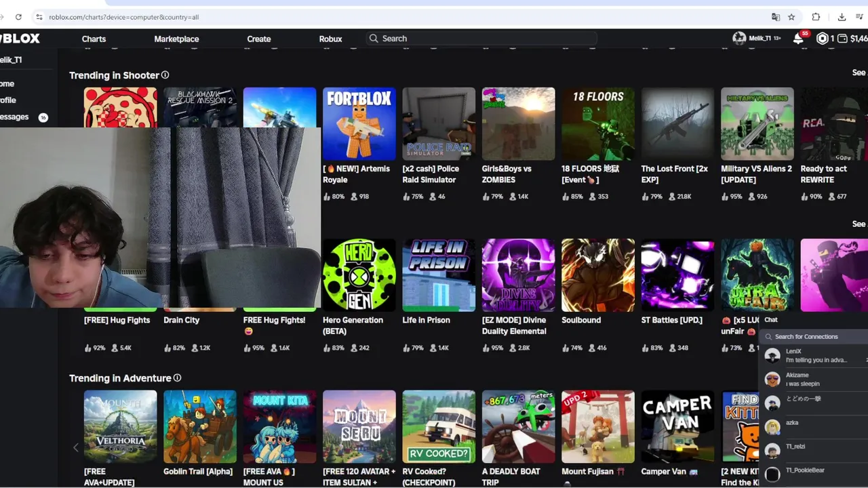868x488 pixels.
Task: Open Messages in the left sidebar
Action: 14,117
